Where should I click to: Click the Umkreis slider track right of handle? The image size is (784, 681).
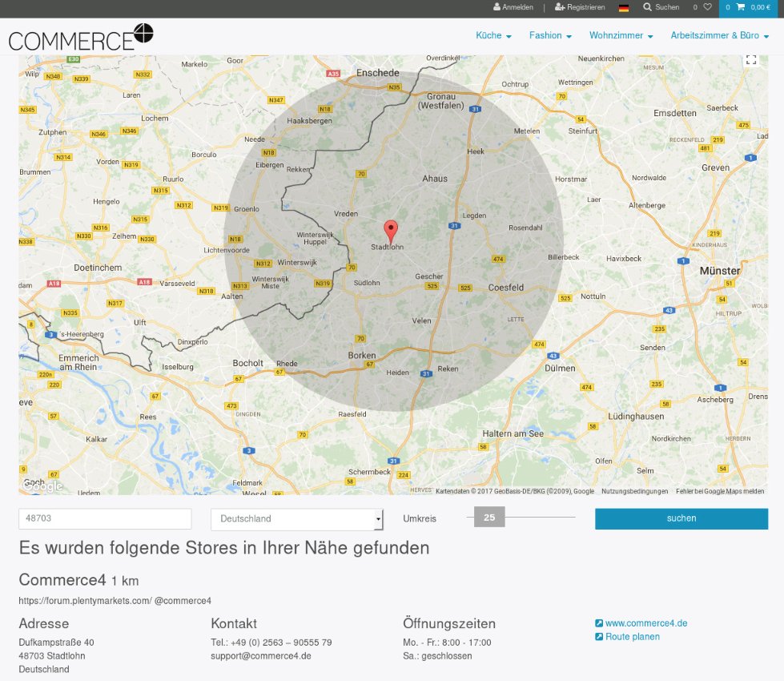pyautogui.click(x=540, y=517)
